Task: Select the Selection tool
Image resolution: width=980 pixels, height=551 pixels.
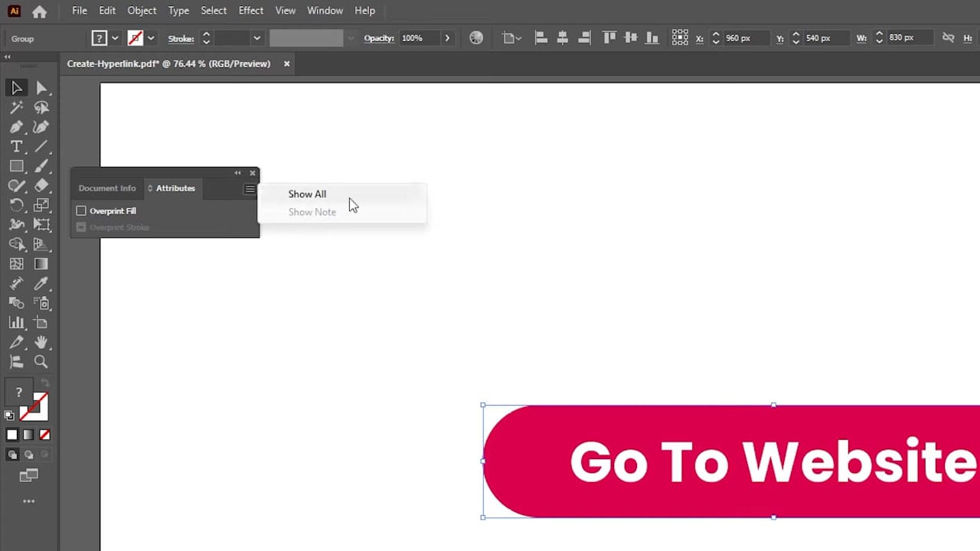Action: (17, 87)
